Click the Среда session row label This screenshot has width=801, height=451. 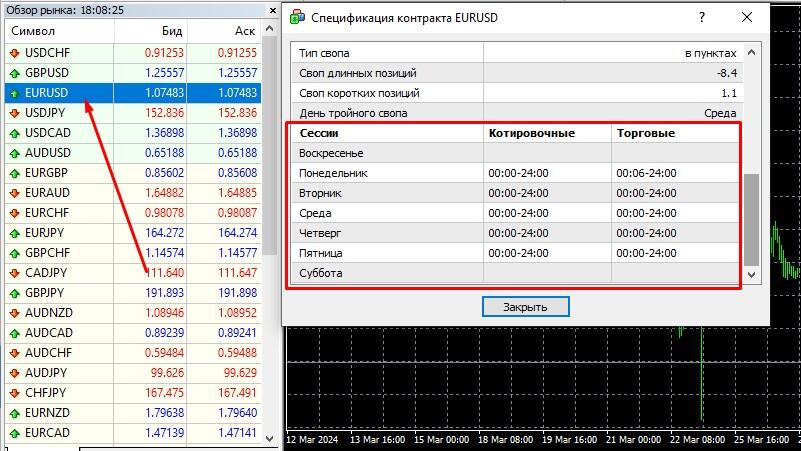pos(315,213)
